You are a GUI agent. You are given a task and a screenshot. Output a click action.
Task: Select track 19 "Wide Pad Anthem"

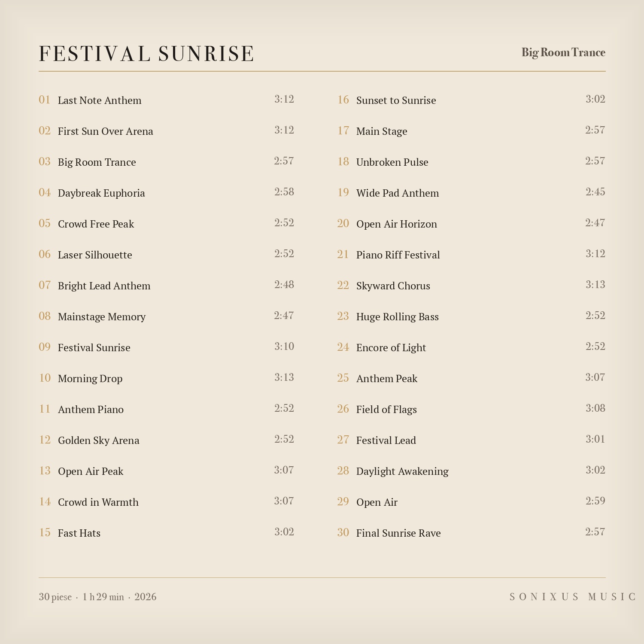tap(471, 193)
